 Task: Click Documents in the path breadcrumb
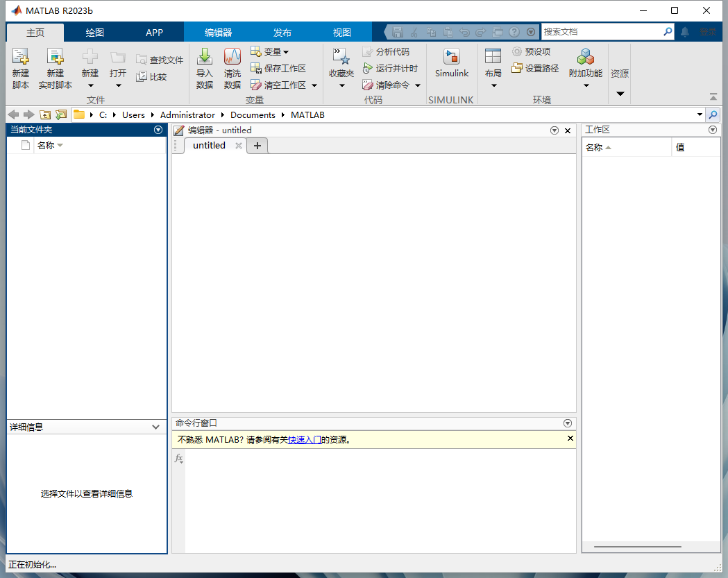tap(253, 114)
